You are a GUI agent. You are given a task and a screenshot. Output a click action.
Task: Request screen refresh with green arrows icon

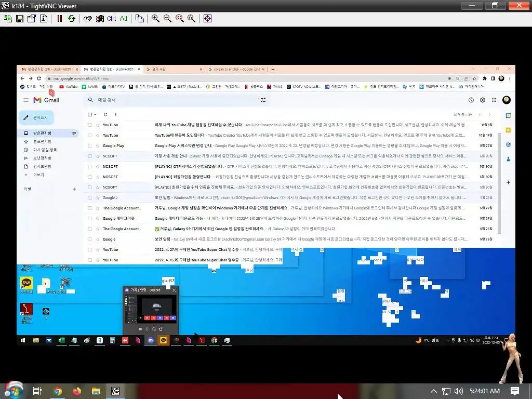(x=72, y=18)
